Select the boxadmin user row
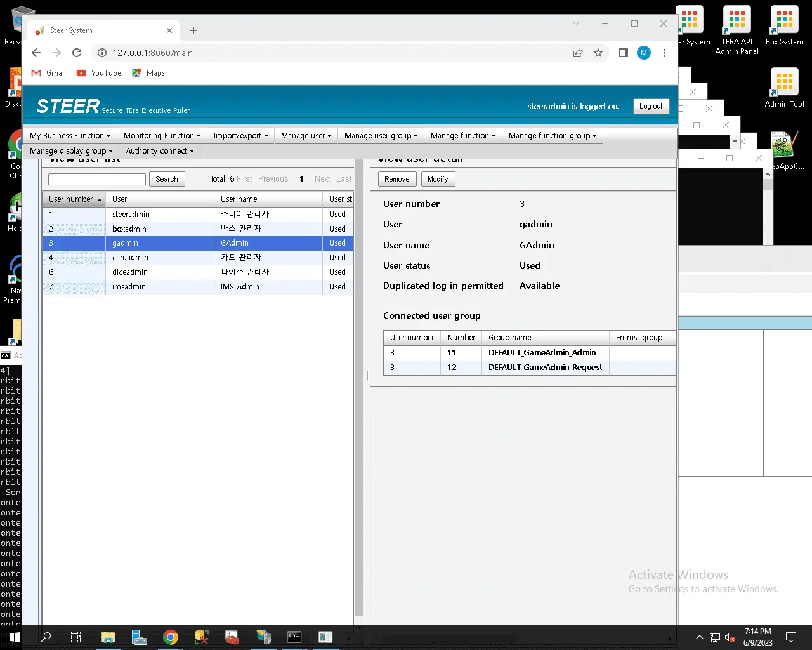812x650 pixels. [x=198, y=229]
